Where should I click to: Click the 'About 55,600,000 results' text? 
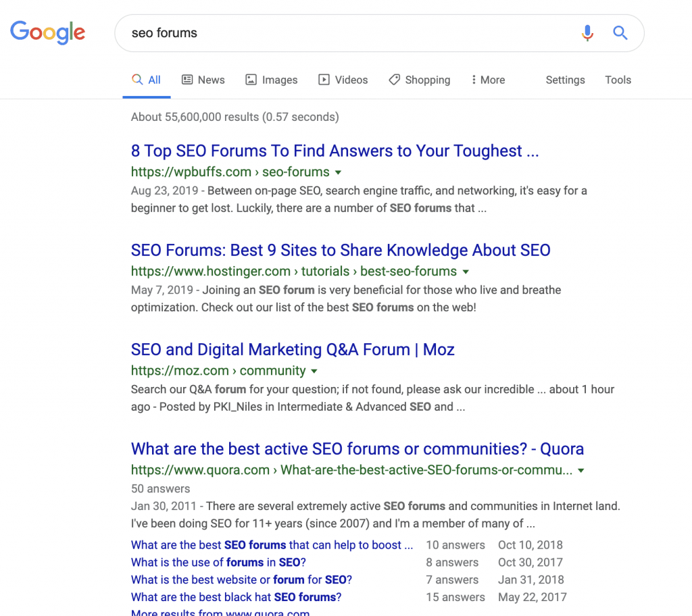pyautogui.click(x=234, y=117)
